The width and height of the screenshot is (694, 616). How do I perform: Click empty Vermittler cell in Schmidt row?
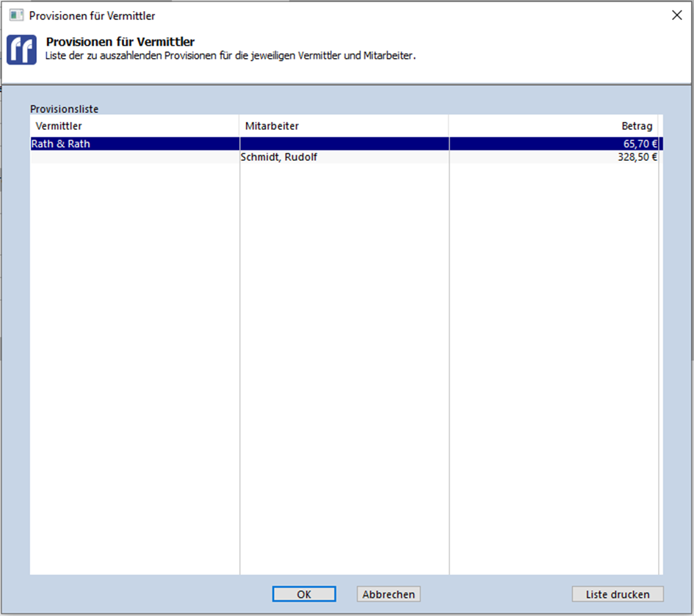(134, 157)
